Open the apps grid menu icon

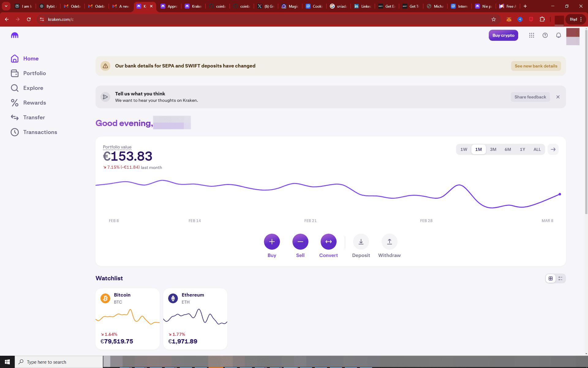[532, 35]
